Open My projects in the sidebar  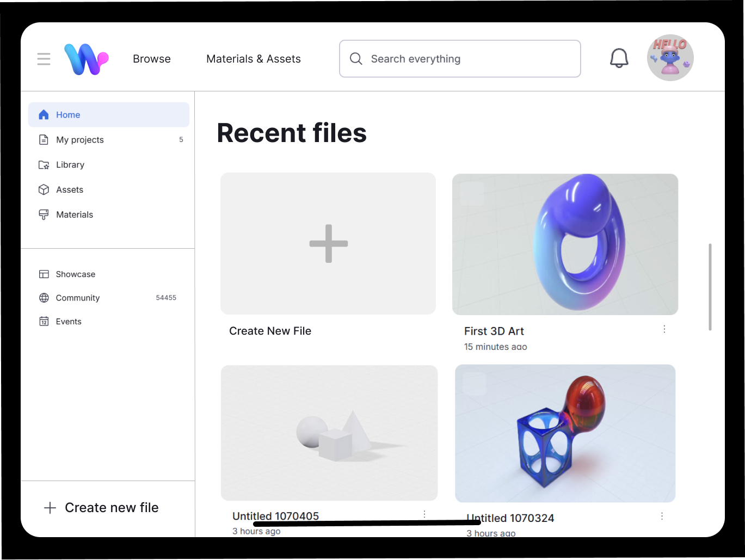(80, 140)
